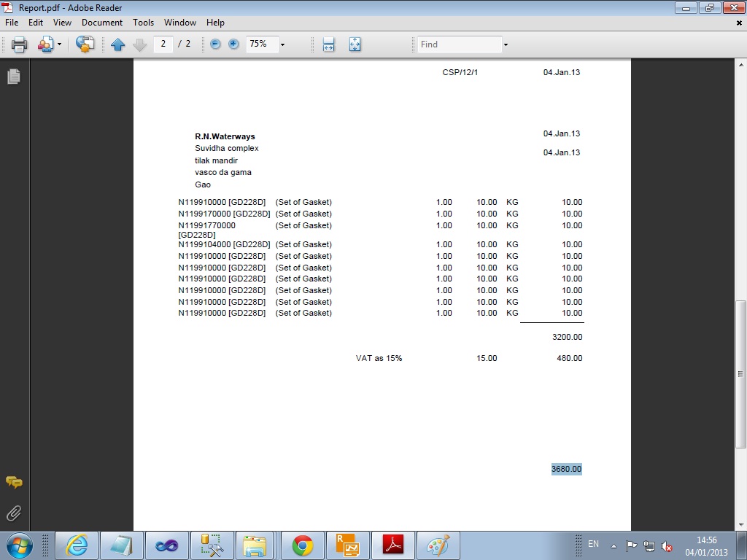
Task: Click the Fit Width scrolling icon
Action: point(329,44)
